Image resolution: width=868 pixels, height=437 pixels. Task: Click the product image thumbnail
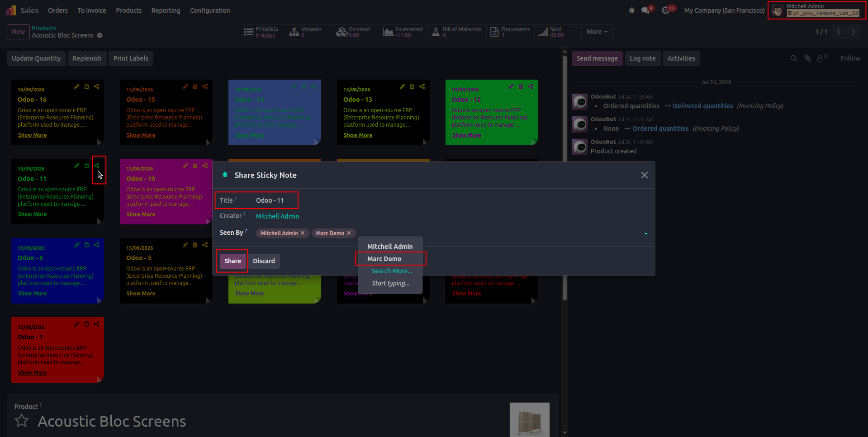(x=530, y=419)
